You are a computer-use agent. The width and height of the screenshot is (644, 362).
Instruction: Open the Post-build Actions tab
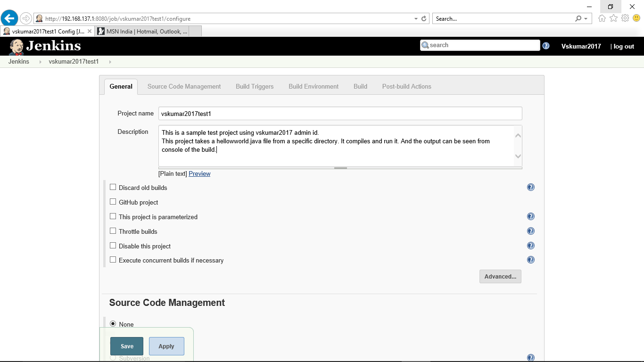click(x=406, y=86)
